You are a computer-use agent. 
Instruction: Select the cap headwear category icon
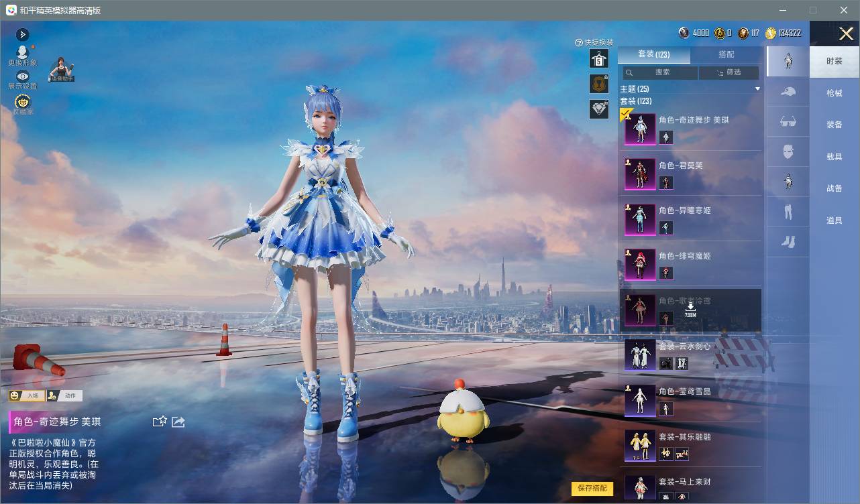(x=788, y=91)
